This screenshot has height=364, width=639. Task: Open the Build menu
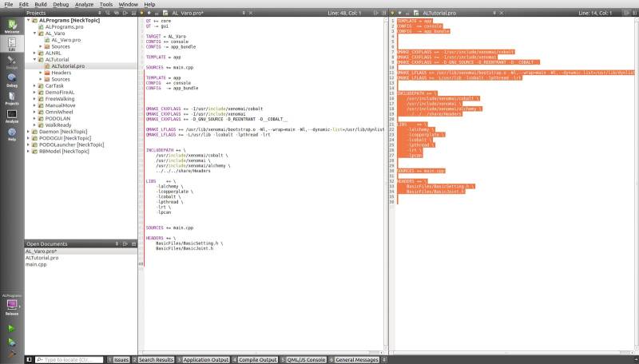coord(41,4)
